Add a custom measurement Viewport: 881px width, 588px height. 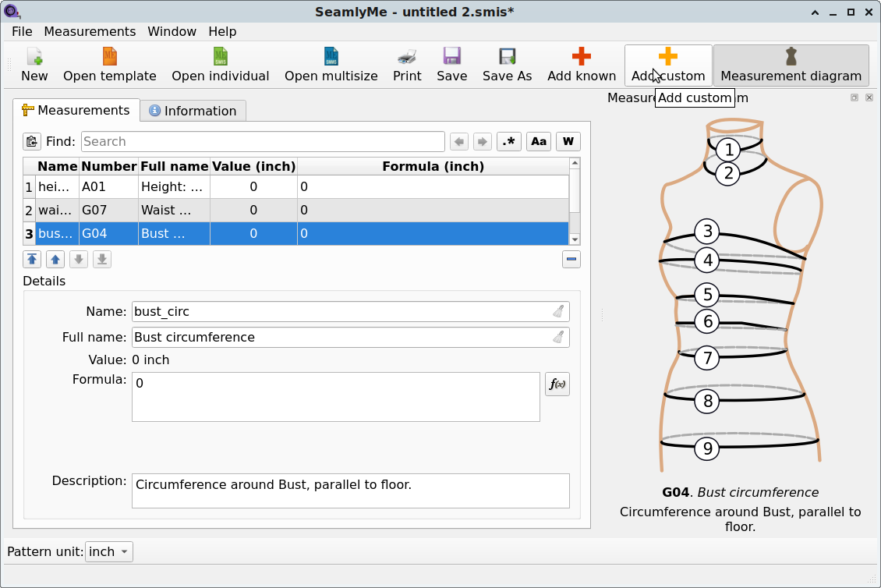(668, 66)
